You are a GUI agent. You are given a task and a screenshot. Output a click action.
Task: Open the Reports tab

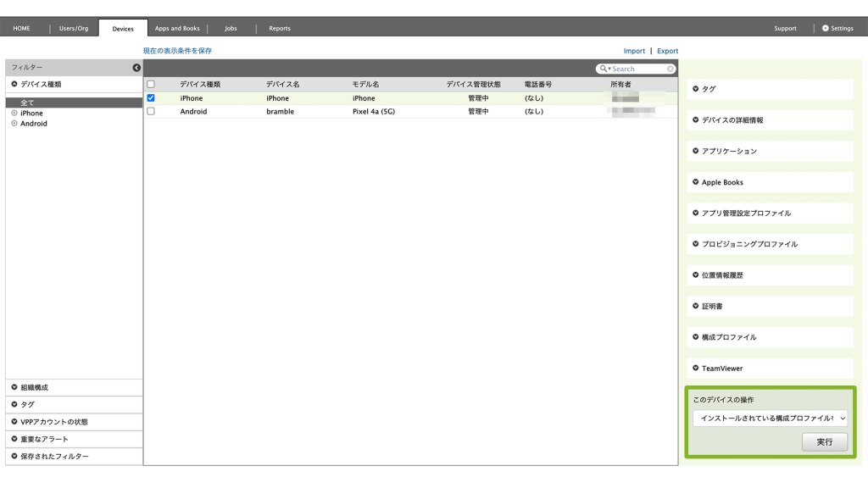280,28
